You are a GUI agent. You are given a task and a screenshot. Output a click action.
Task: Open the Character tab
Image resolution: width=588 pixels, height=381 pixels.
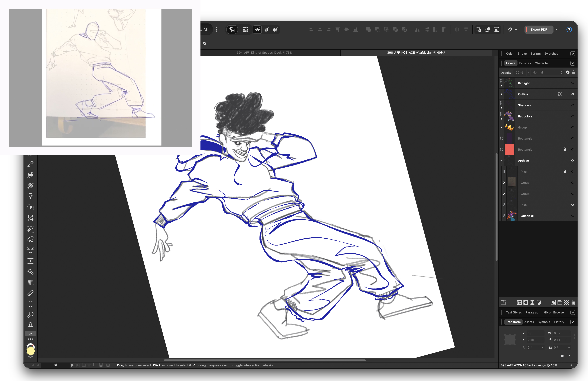[x=542, y=63]
